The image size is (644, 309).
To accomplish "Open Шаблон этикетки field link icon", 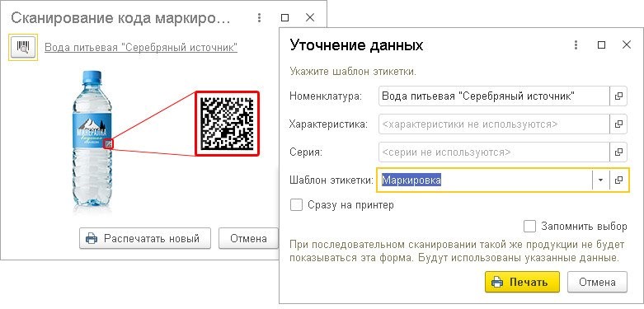I will 618,180.
